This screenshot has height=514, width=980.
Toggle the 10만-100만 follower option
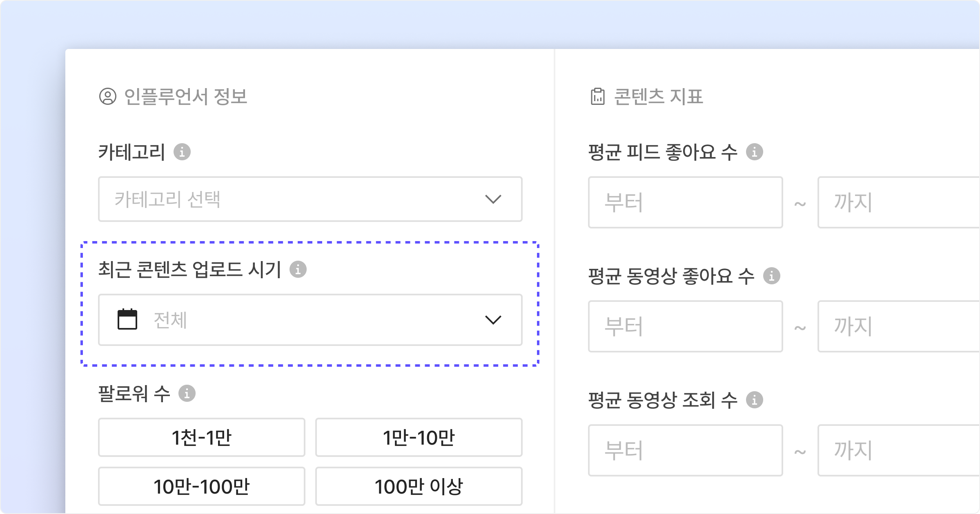coord(202,486)
